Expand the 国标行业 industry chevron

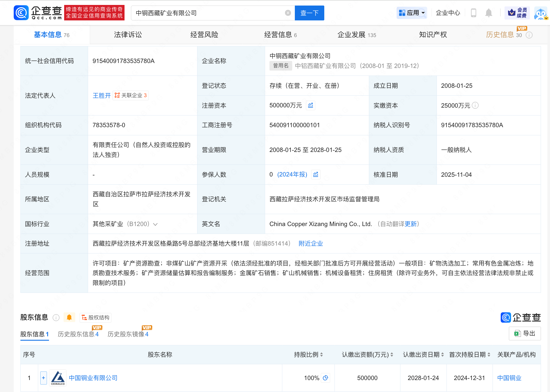[155, 224]
